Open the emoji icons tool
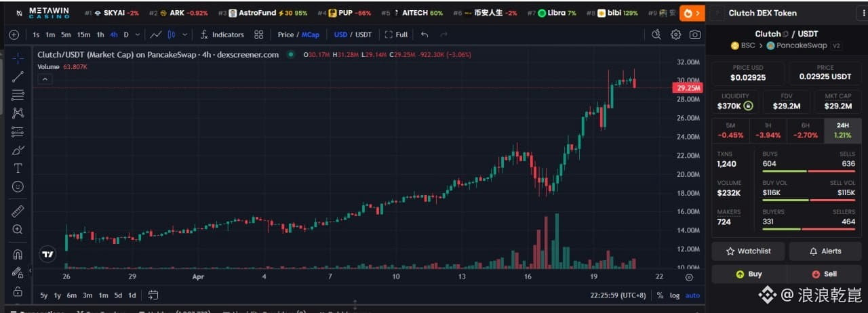The height and width of the screenshot is (313, 868). pos(18,186)
